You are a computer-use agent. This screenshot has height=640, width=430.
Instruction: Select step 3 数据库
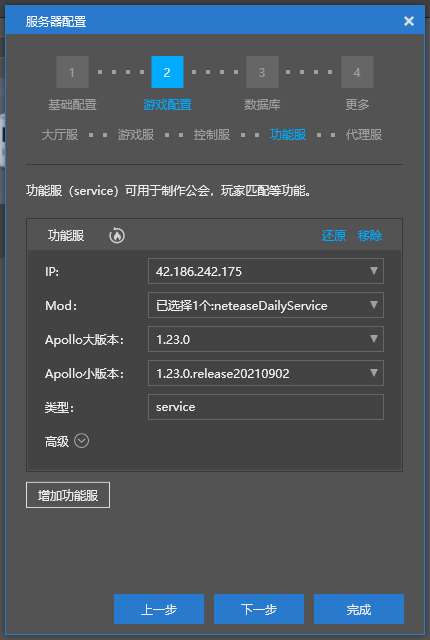pos(262,72)
